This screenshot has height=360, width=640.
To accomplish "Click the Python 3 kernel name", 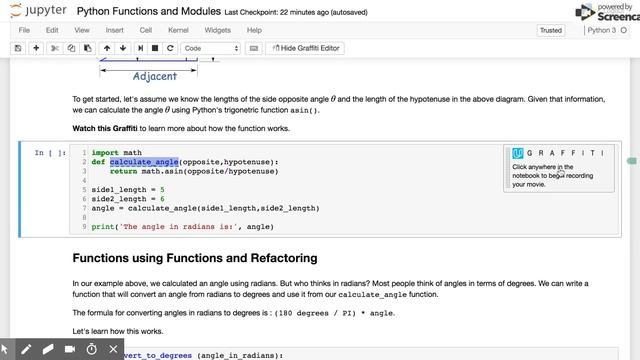I will 602,30.
